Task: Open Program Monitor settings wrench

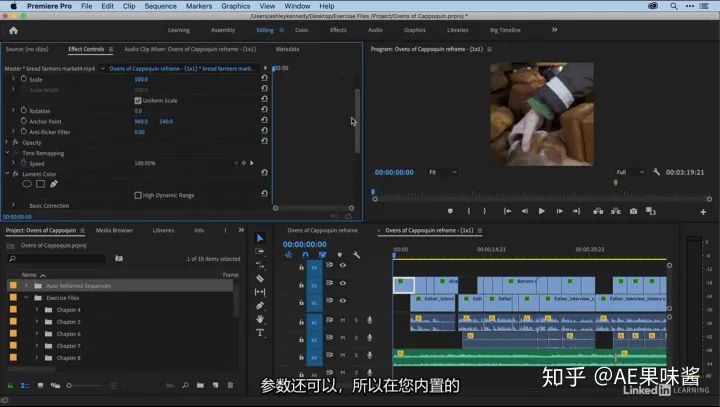Action: click(x=656, y=172)
